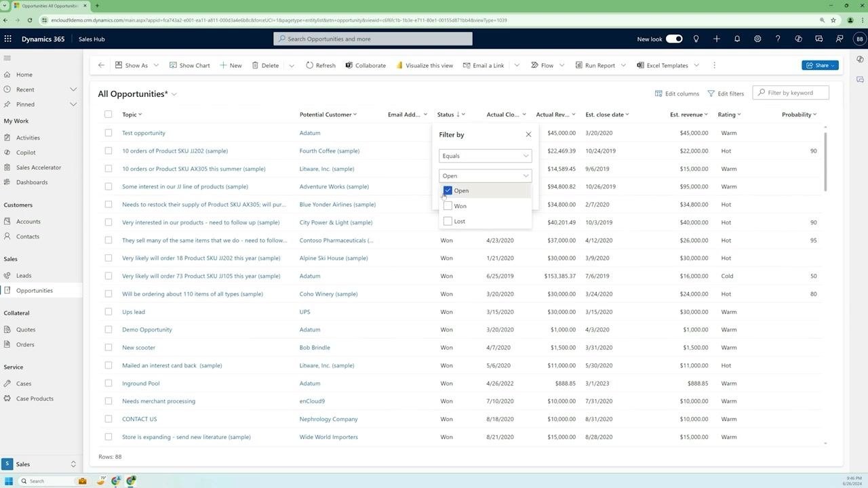Open Quotes in the sidebar
868x488 pixels.
(x=26, y=329)
